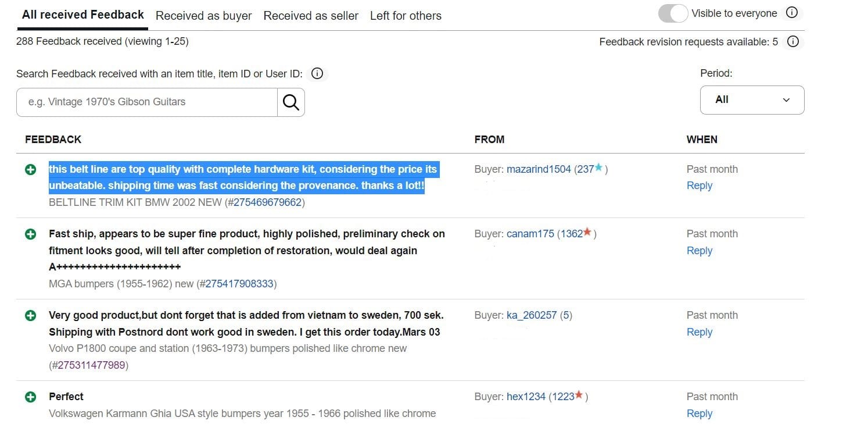Click info icon beside Search Feedback label

(317, 73)
